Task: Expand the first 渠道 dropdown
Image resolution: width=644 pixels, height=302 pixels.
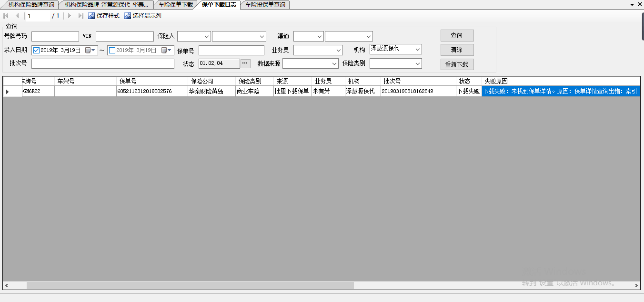Action: click(x=320, y=36)
